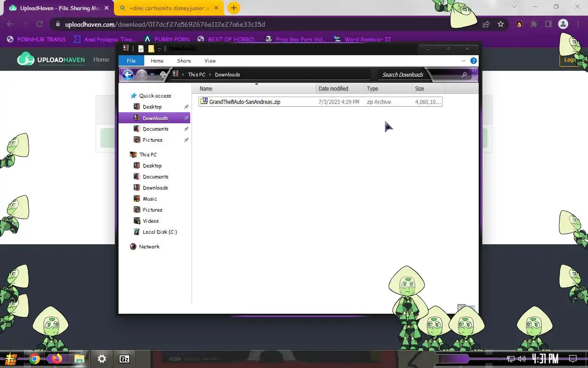Open Customize Quick Access Toolbar dropdown
This screenshot has height=368, width=588.
159,49
